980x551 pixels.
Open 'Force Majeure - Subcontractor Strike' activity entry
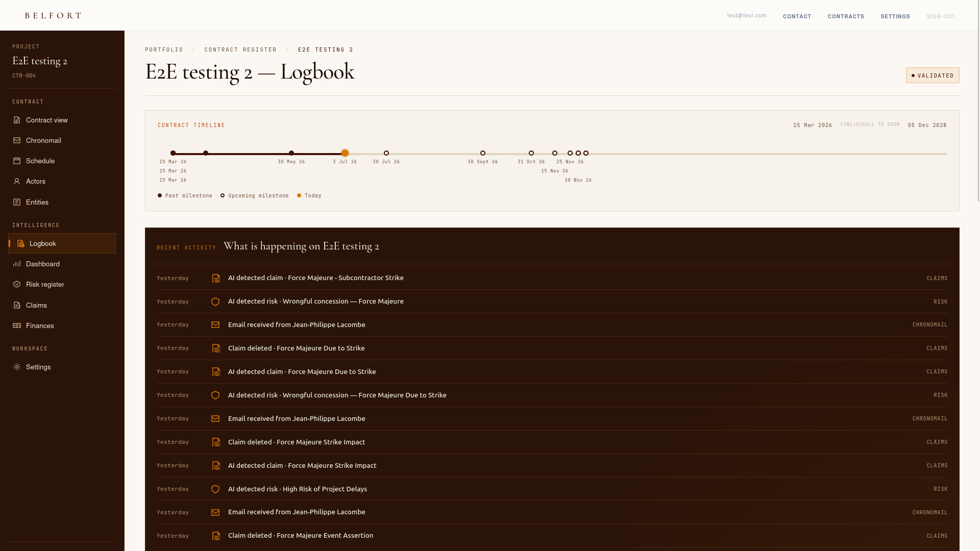pos(552,278)
